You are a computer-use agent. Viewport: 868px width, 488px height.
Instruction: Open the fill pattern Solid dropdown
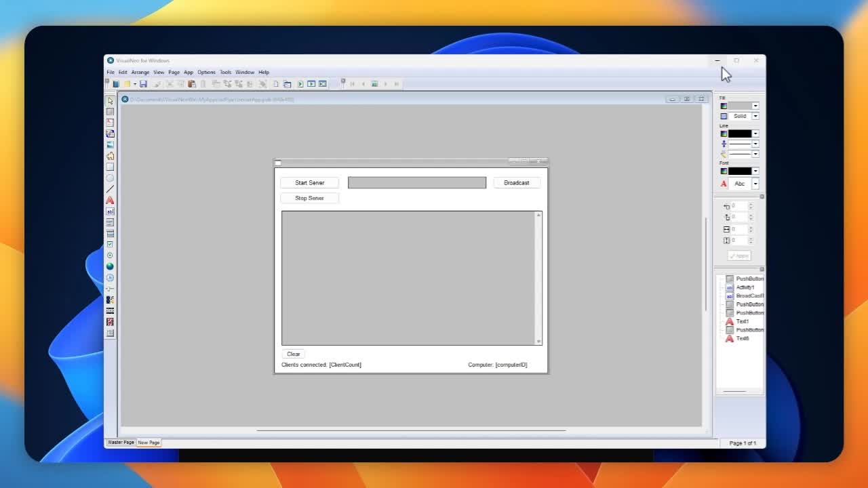click(755, 117)
